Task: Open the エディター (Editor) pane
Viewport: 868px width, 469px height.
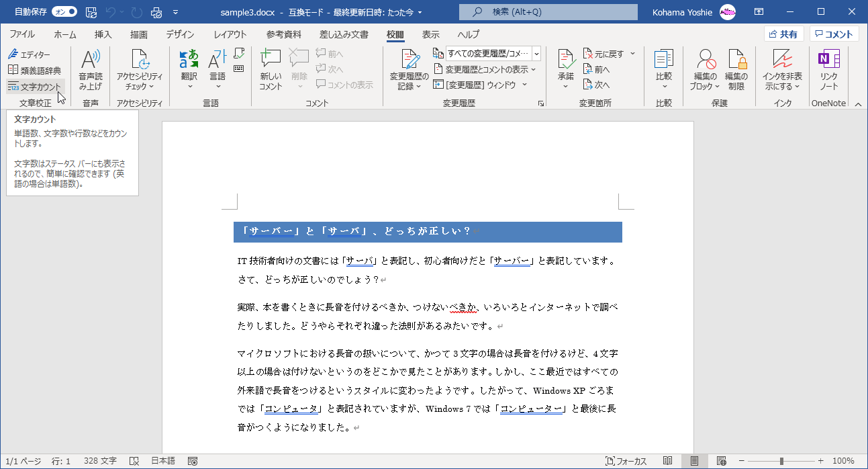Action: pyautogui.click(x=32, y=54)
